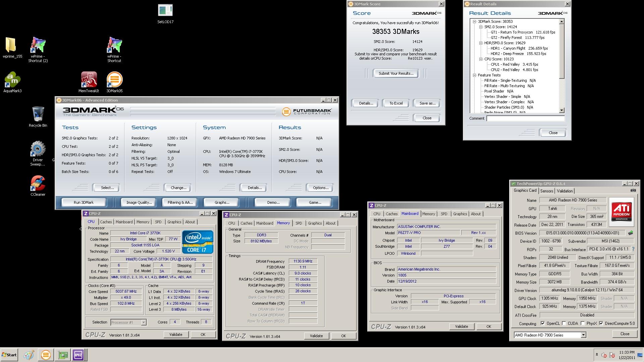Open the AMD Radeon HD 7900 Series dropdown
The image size is (644, 362).
(583, 335)
